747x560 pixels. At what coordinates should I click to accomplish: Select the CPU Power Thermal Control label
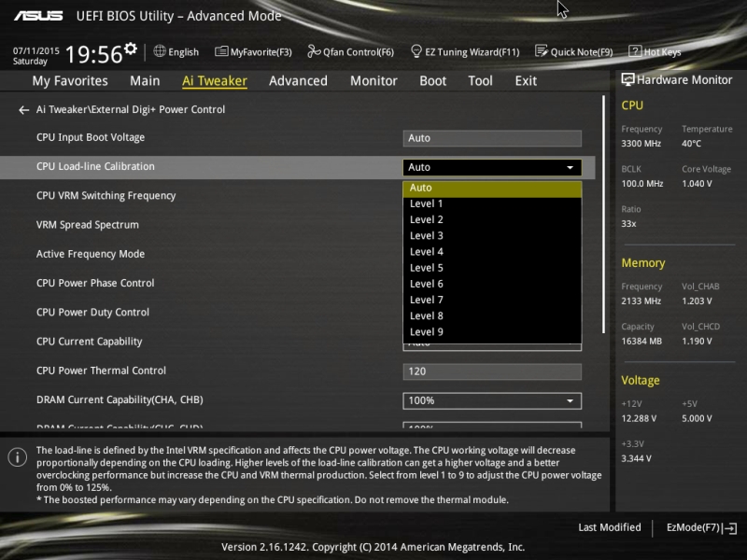[101, 371]
